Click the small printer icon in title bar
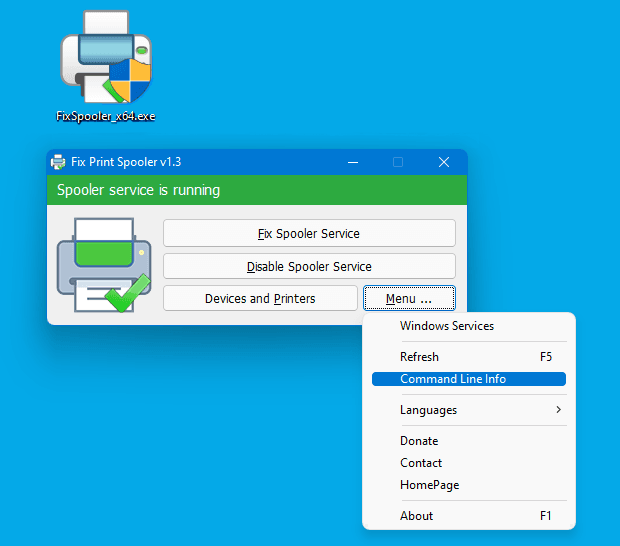 click(x=58, y=162)
